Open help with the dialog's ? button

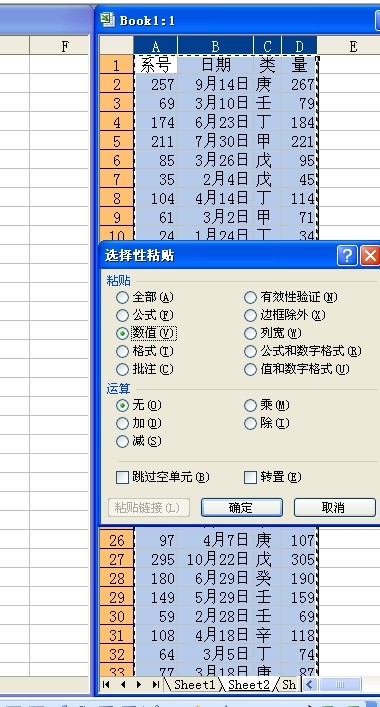(x=347, y=256)
